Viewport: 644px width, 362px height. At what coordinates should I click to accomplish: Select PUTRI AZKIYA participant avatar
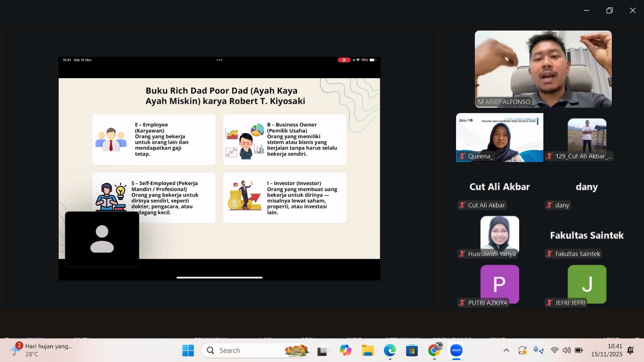pos(500,283)
